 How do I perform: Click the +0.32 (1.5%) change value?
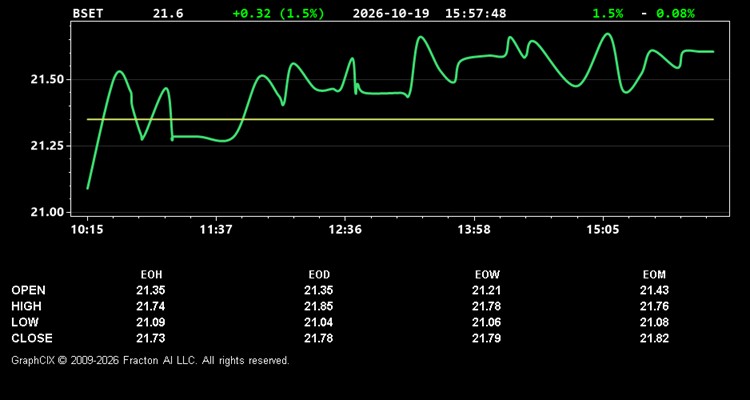(x=278, y=13)
